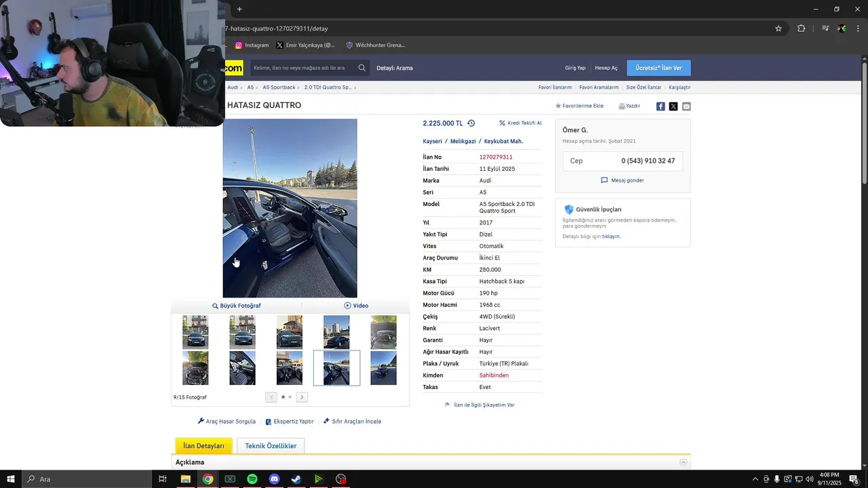Click Hesap Aç sign-up link
Viewport: 868px width, 488px height.
pos(606,68)
